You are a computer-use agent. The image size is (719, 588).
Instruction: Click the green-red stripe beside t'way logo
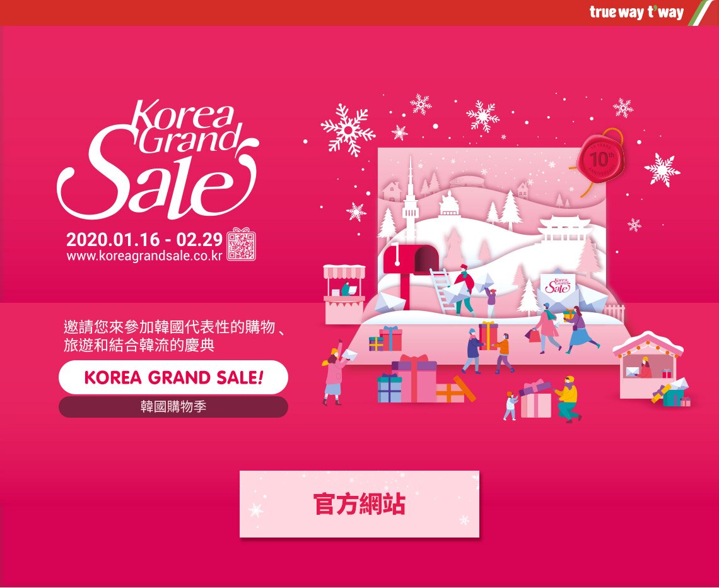point(702,13)
